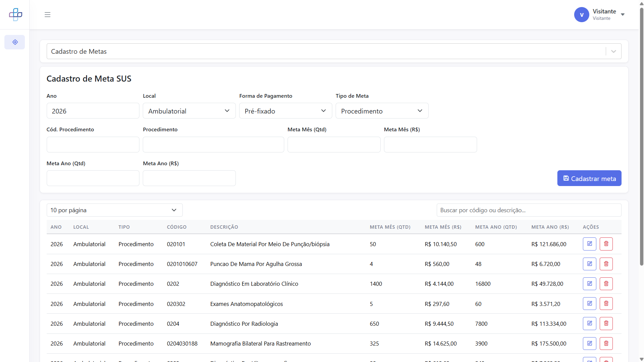Image resolution: width=644 pixels, height=362 pixels.
Task: Click the scroll down arrow of page scrollbar
Action: [641, 359]
